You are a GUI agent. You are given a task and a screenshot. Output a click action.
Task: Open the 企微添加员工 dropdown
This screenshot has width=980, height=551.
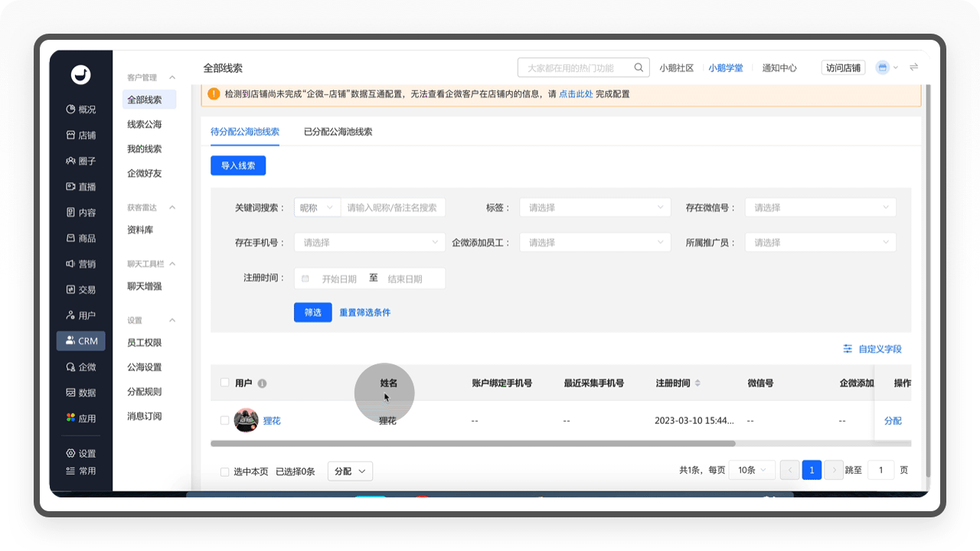tap(595, 243)
